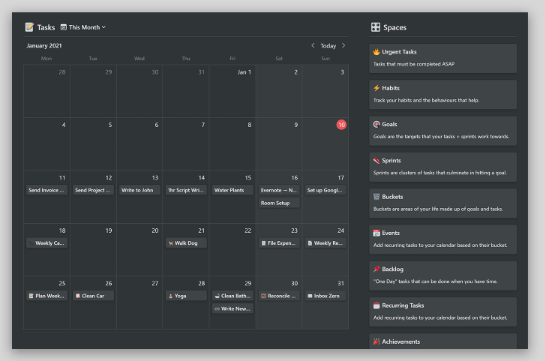Open the Urgent Tasks space
545x361 pixels.
click(443, 58)
